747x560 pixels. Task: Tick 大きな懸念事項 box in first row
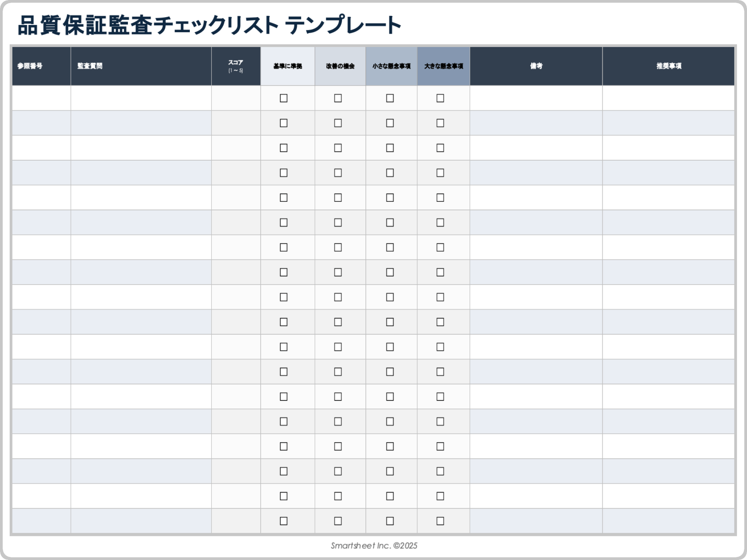coord(440,98)
